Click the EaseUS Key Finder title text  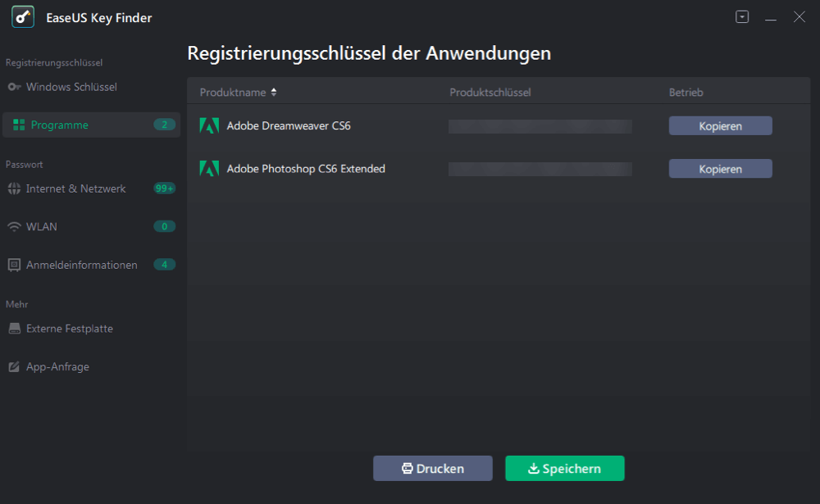point(99,18)
